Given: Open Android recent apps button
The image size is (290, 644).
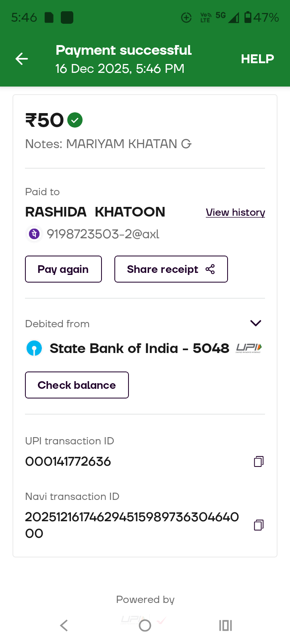Looking at the screenshot, I should [x=226, y=625].
